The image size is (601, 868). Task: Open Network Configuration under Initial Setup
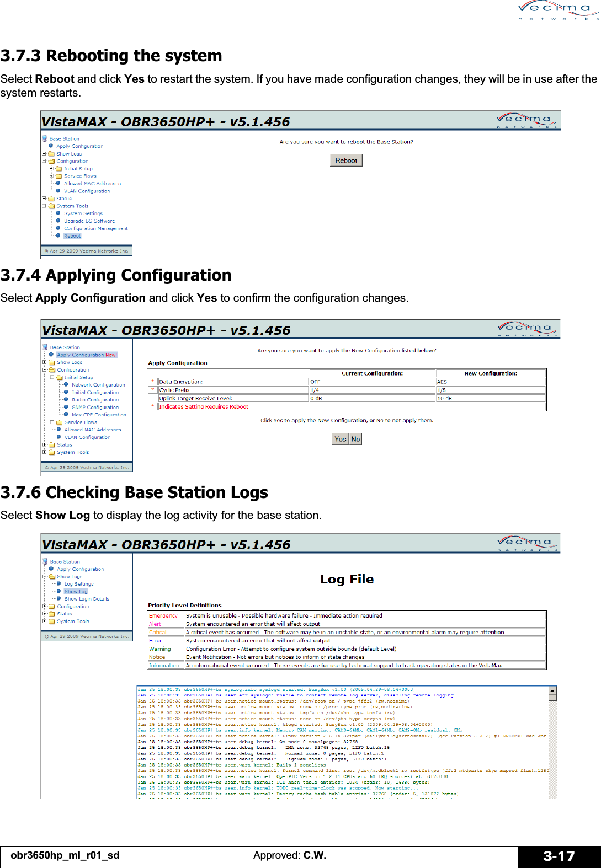point(98,385)
